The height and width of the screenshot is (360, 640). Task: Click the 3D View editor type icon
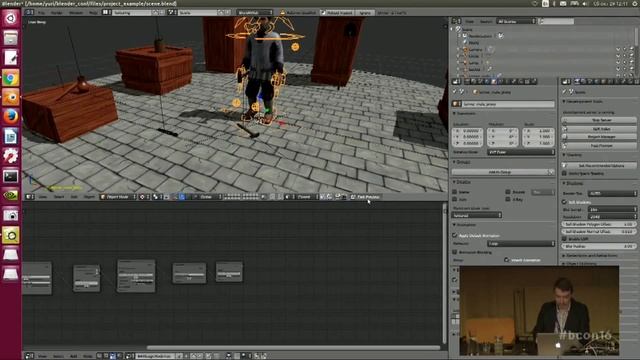pyautogui.click(x=30, y=197)
